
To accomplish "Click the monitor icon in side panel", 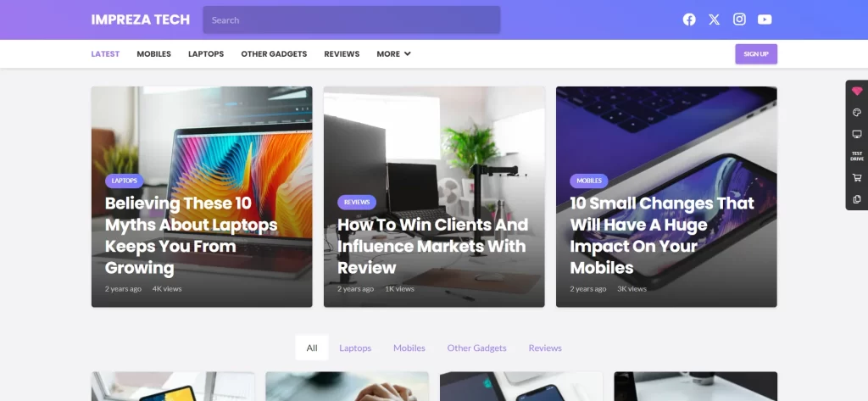I will click(x=857, y=134).
